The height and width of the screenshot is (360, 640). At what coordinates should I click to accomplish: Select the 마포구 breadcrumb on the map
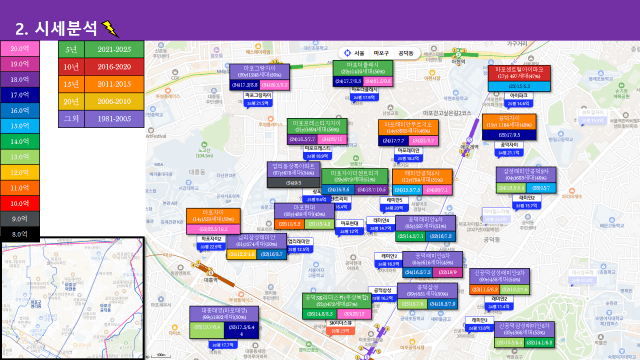(381, 53)
